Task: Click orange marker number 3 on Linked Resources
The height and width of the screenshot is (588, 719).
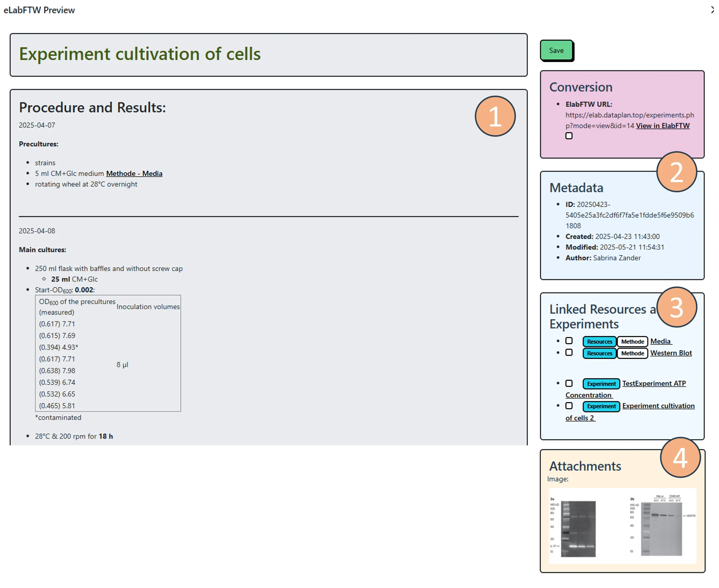Action: tap(676, 307)
